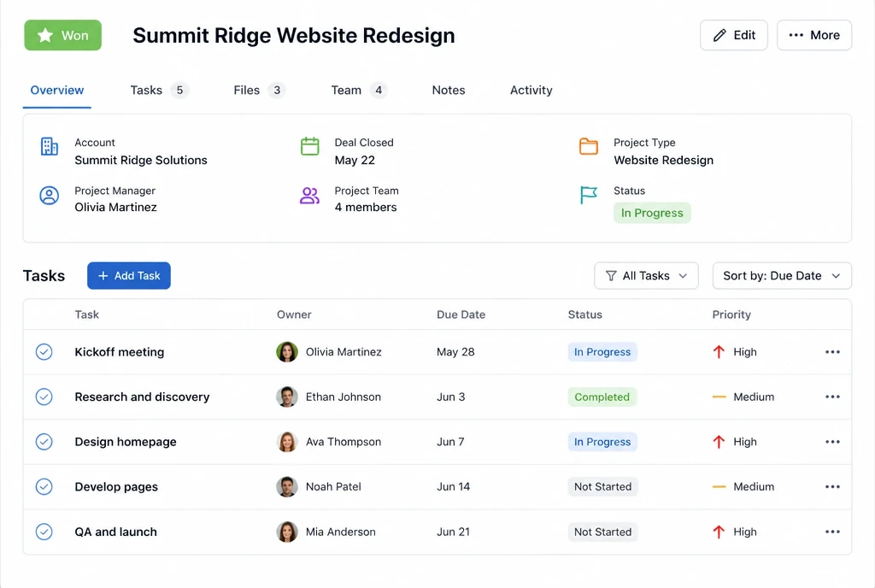The height and width of the screenshot is (588, 875).
Task: Select the Notes tab
Action: point(448,91)
